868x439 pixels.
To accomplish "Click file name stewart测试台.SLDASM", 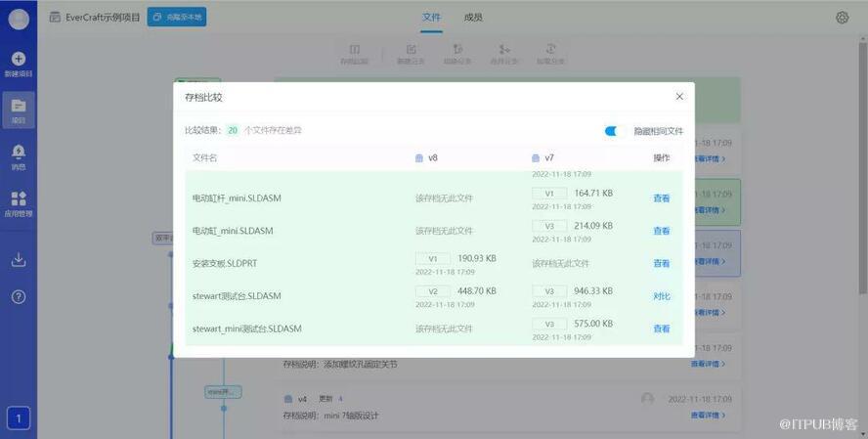I will 237,296.
